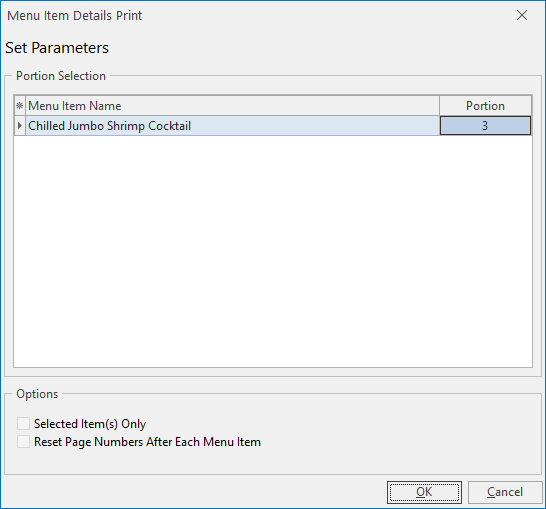
Task: Click the Set Parameters heading
Action: [57, 48]
